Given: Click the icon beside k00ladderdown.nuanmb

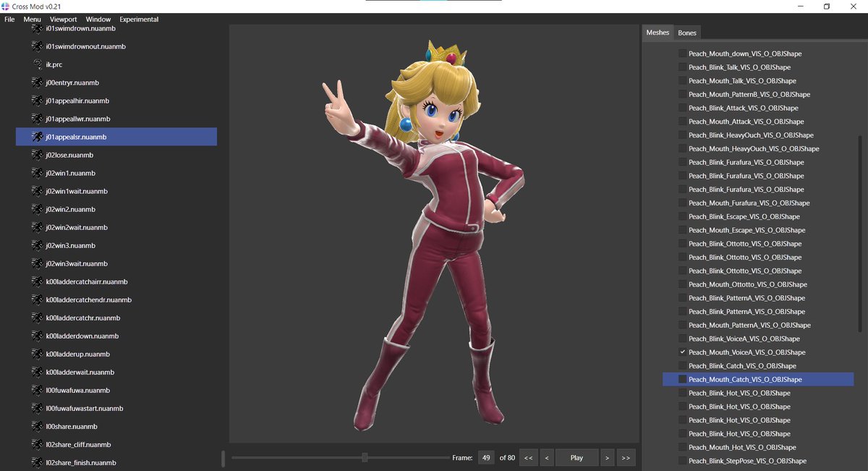Looking at the screenshot, I should [37, 336].
